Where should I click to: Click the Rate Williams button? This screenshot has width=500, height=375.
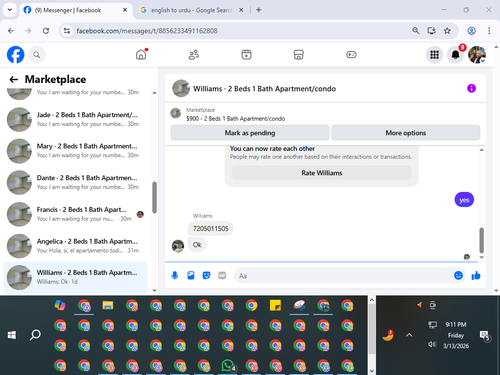[322, 173]
